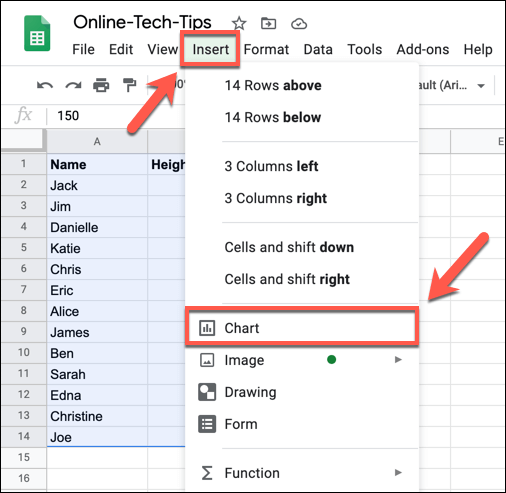Screen dimensions: 506x493
Task: Open the Add-ons menu
Action: (423, 49)
